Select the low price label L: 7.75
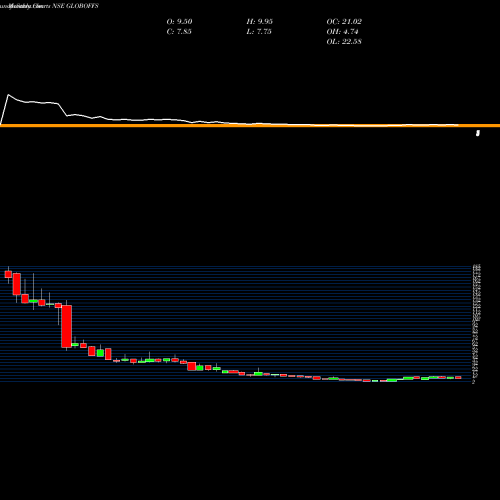 pyautogui.click(x=259, y=32)
